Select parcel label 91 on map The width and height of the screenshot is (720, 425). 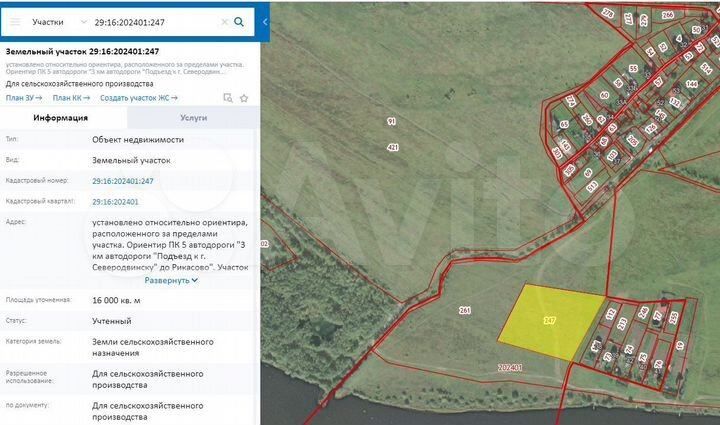pos(391,121)
